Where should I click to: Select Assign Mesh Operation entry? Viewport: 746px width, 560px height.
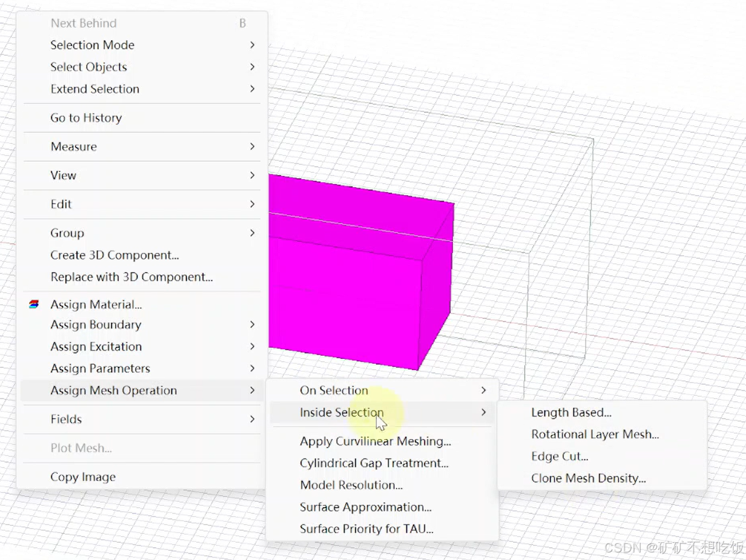coord(142,390)
